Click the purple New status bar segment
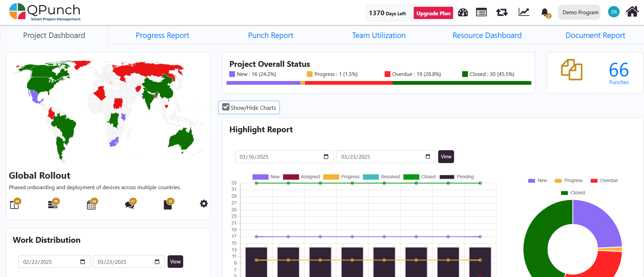 (x=263, y=83)
